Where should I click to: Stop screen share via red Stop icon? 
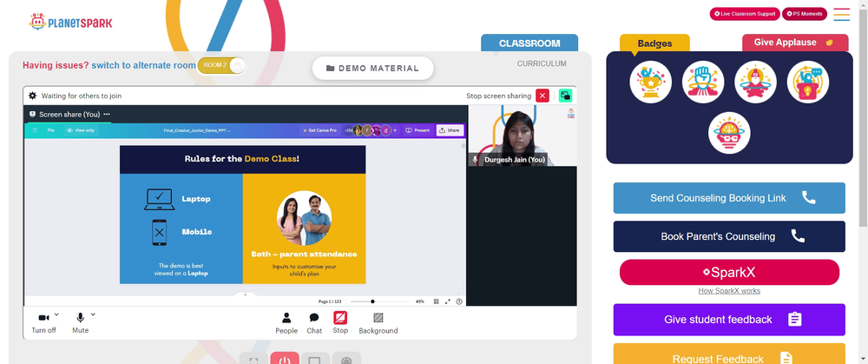pyautogui.click(x=340, y=322)
